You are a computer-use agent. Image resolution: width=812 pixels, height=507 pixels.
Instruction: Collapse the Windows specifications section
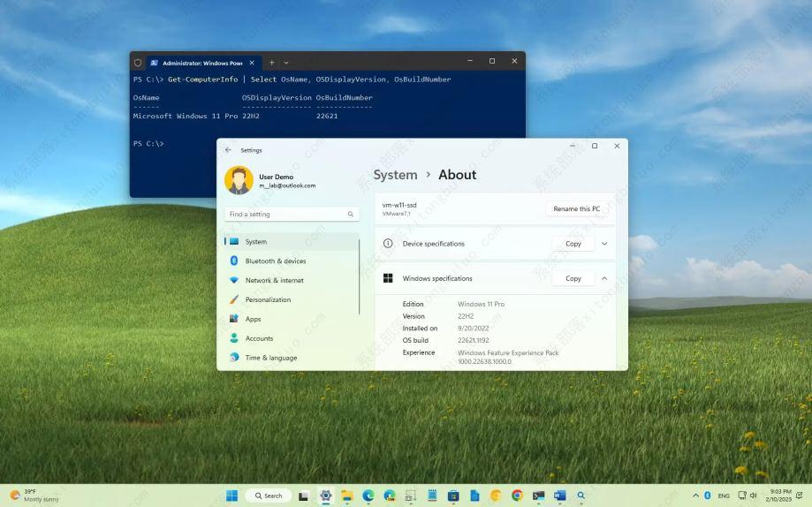tap(604, 278)
